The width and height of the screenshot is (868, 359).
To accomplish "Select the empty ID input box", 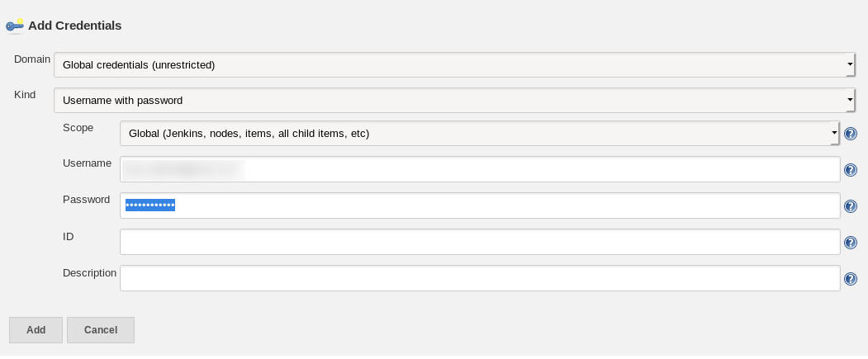I will (480, 242).
